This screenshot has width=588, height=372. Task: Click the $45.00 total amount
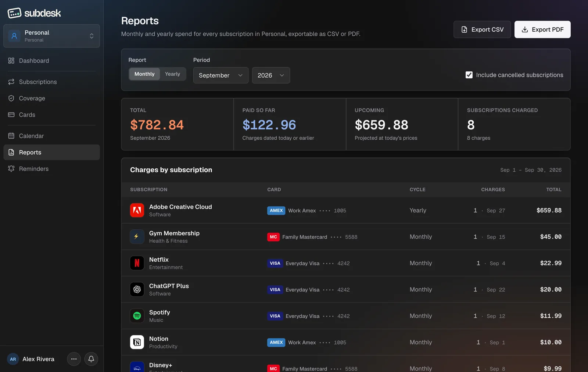(551, 237)
